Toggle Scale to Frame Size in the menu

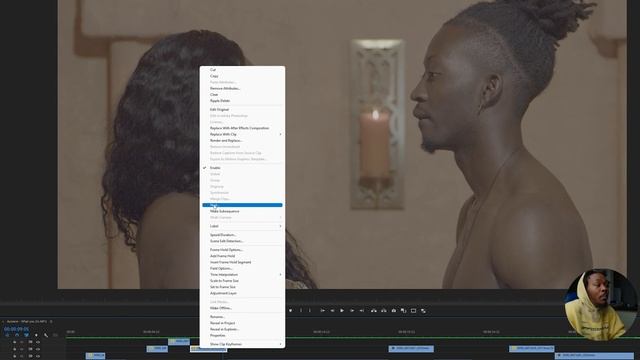point(242,281)
